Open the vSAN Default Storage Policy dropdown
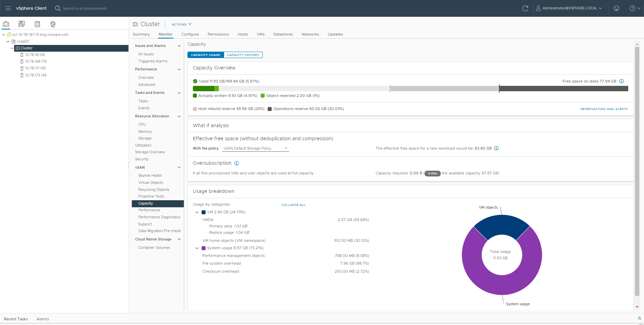Image resolution: width=644 pixels, height=325 pixels. [x=255, y=148]
